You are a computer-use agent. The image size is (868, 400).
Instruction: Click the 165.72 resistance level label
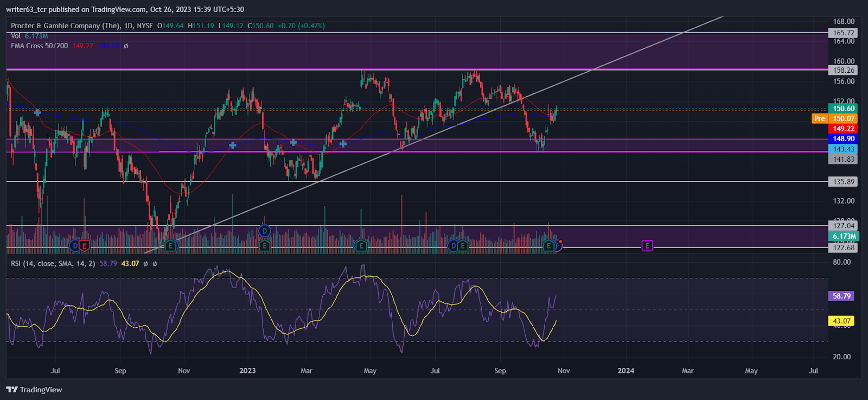click(844, 33)
